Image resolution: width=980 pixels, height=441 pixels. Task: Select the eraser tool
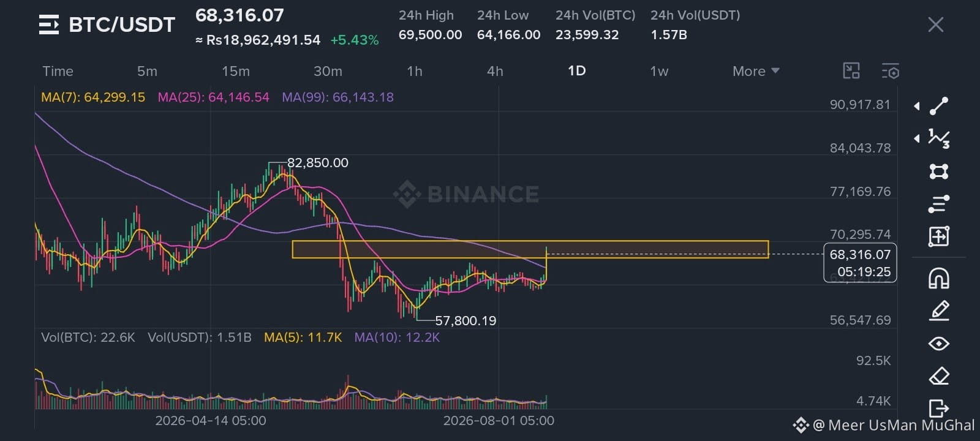[939, 375]
